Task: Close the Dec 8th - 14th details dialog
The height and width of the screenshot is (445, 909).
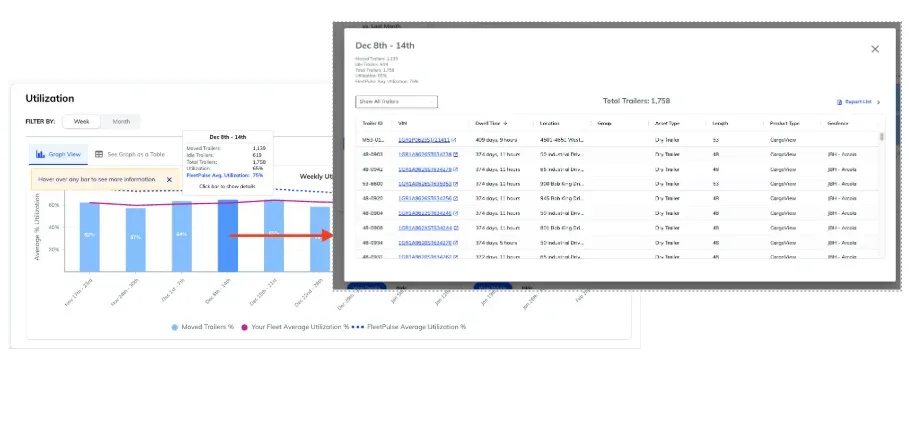Action: tap(875, 49)
